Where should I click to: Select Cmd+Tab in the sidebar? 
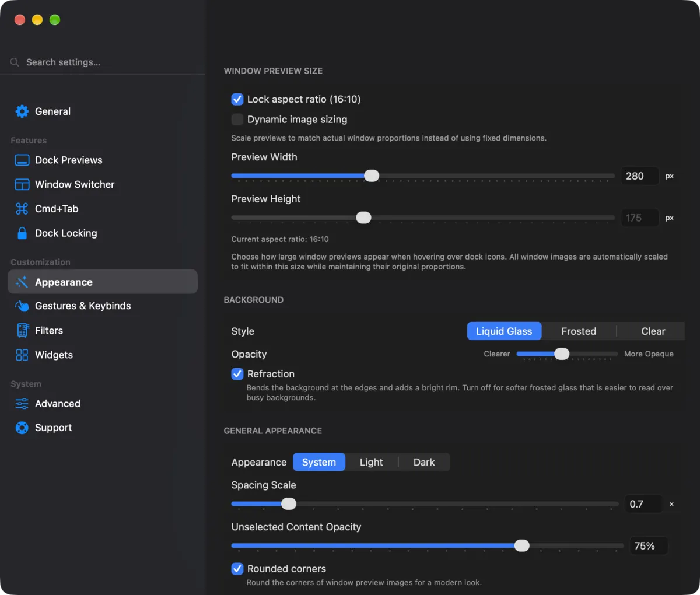(x=103, y=209)
